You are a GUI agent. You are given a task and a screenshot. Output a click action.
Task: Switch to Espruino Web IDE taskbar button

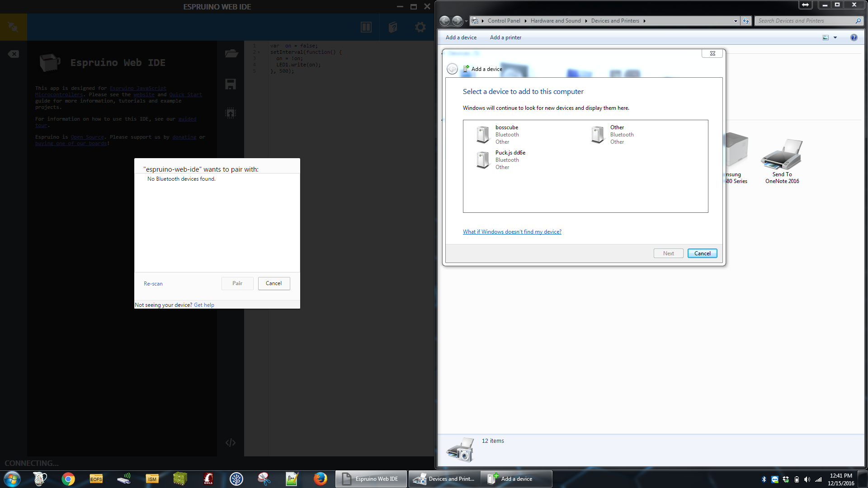tap(371, 479)
